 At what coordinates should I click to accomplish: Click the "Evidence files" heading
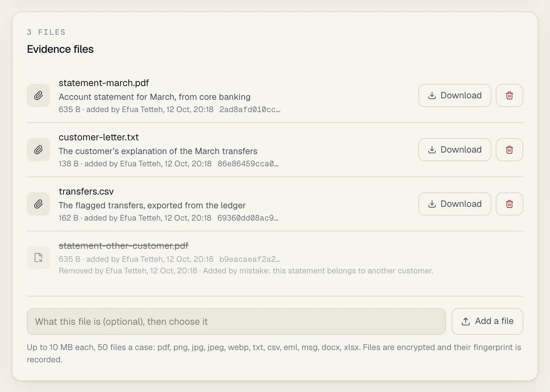60,49
